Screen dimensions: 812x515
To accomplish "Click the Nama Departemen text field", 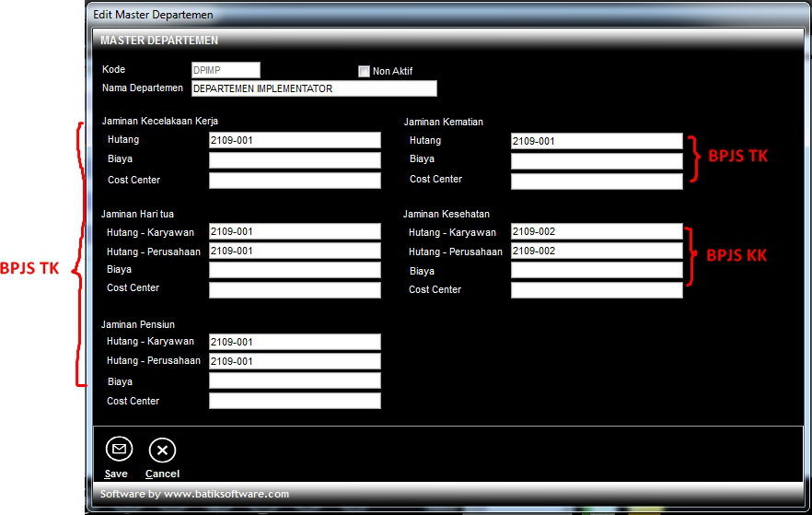I will click(x=313, y=89).
